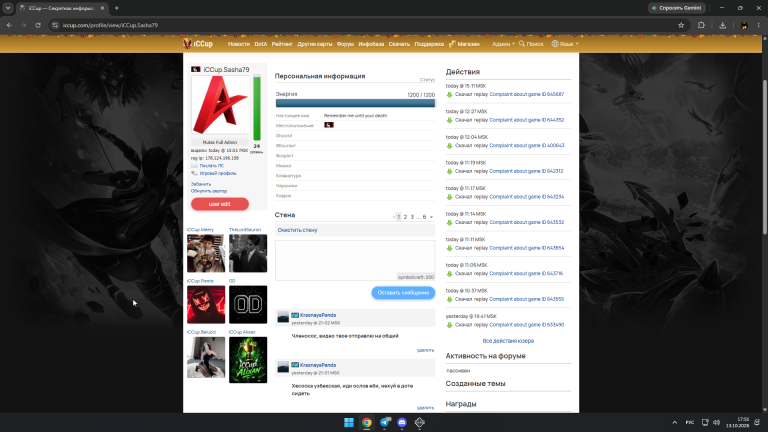Click the red user edit button
The image size is (768, 432).
pyautogui.click(x=220, y=204)
